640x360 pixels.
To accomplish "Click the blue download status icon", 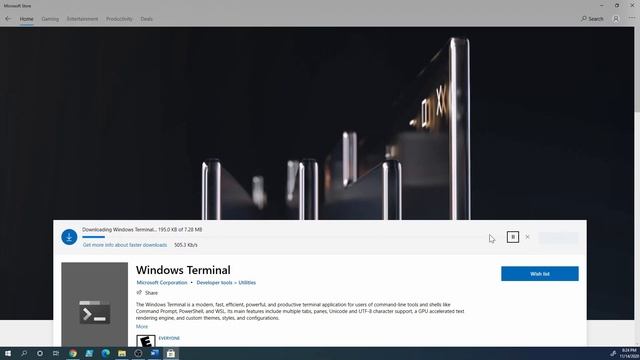I will [69, 237].
